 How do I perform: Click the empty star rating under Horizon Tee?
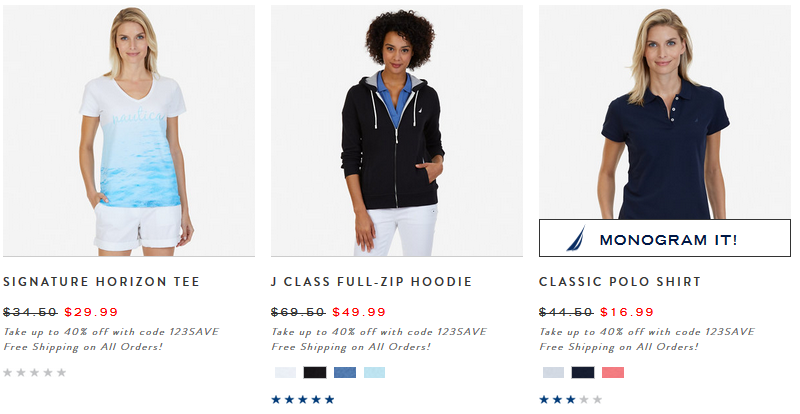pyautogui.click(x=35, y=373)
